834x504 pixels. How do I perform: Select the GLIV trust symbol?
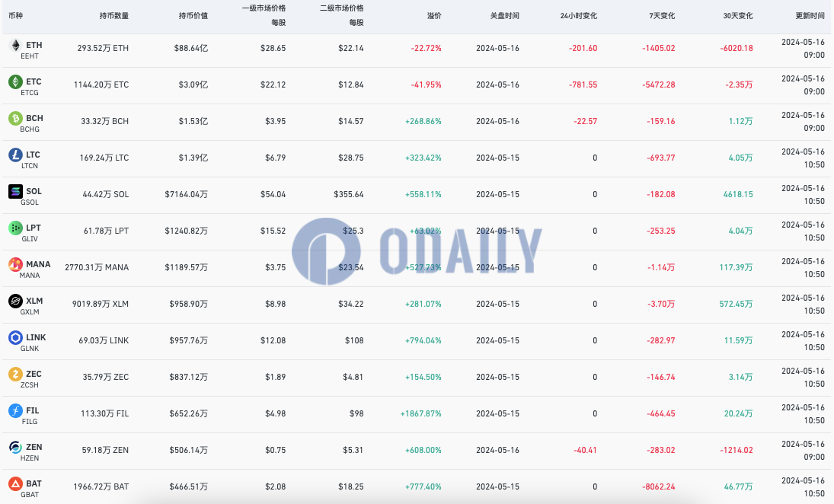(x=29, y=239)
